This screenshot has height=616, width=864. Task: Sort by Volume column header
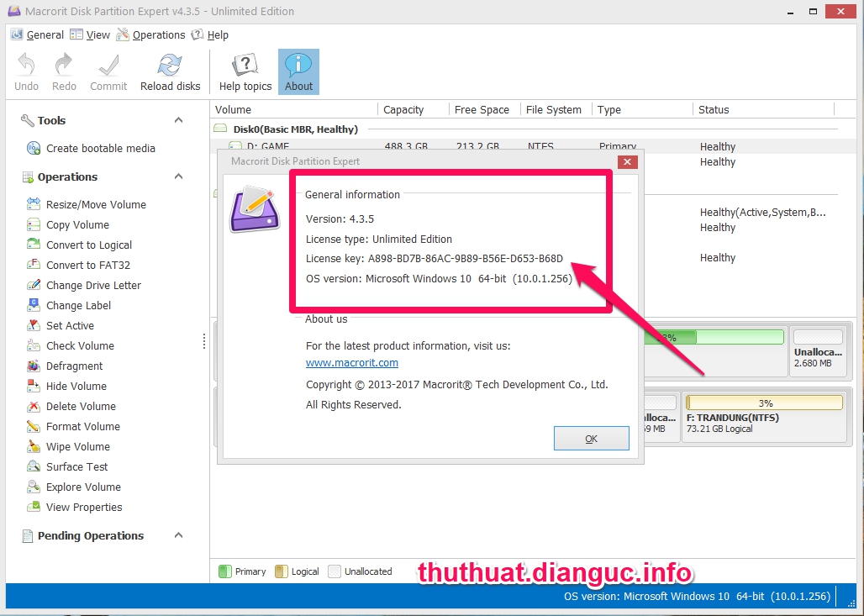(293, 109)
